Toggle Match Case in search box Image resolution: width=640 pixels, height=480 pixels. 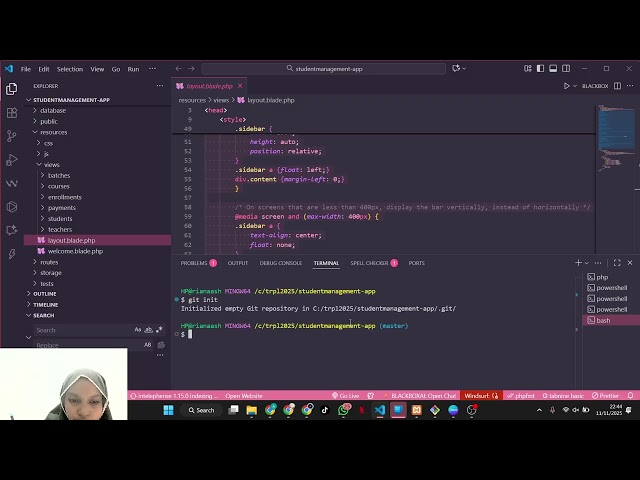tap(138, 330)
